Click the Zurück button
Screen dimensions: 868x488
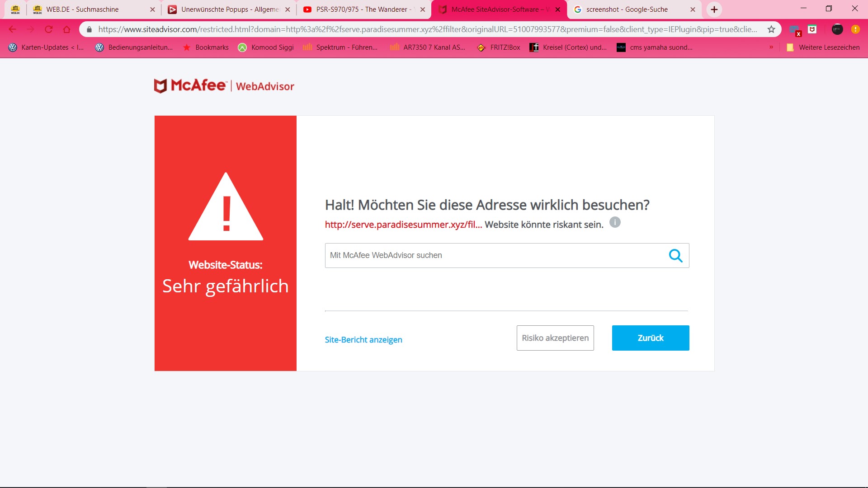click(650, 338)
